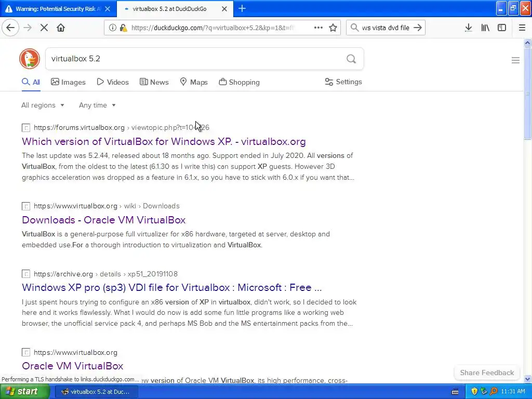Click the keyboard icon in the taskbar
Viewport: 532px width, 399px height.
455,392
